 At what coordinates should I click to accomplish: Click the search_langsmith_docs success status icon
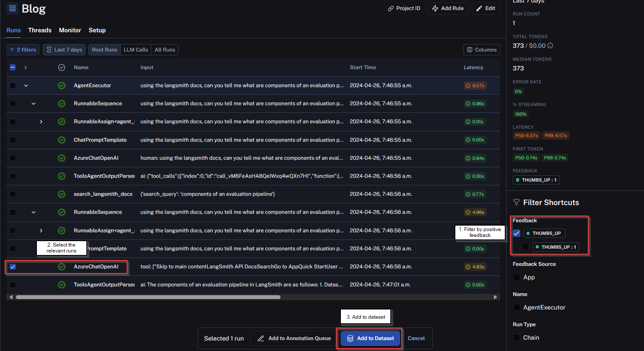[x=62, y=194]
